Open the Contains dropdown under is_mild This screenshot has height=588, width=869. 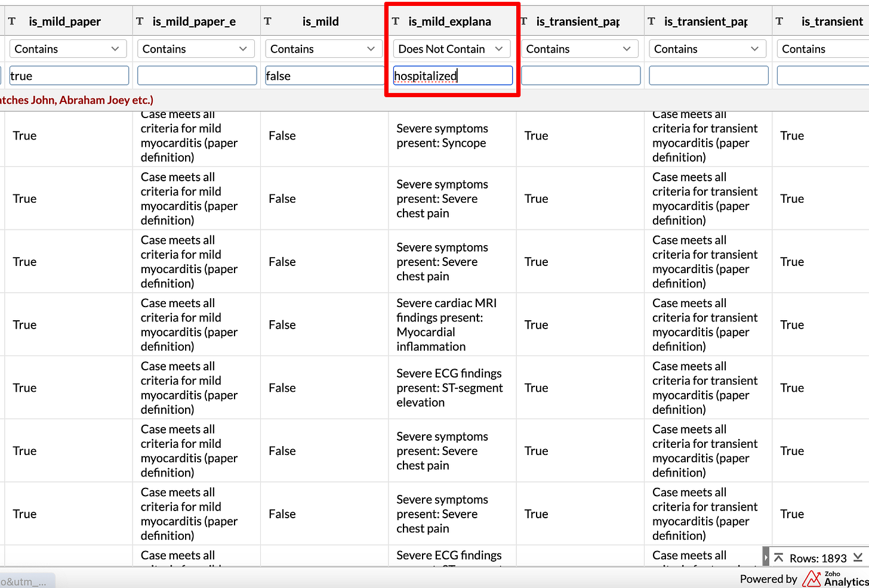(323, 49)
